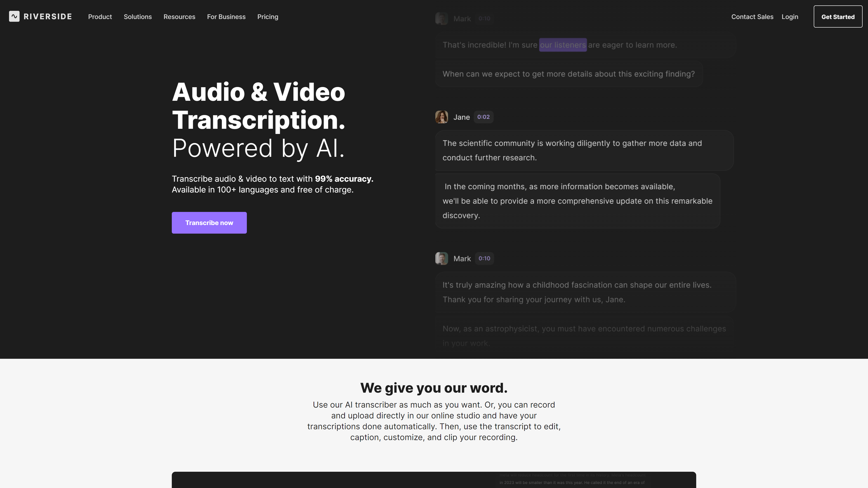Click Jane's 0:02 timestamp badge

click(483, 117)
